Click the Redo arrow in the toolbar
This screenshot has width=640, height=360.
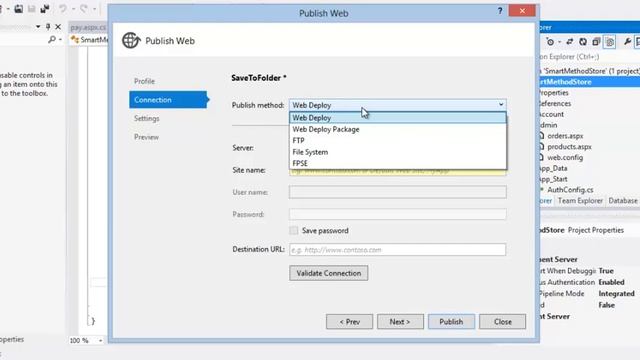[x=84, y=9]
